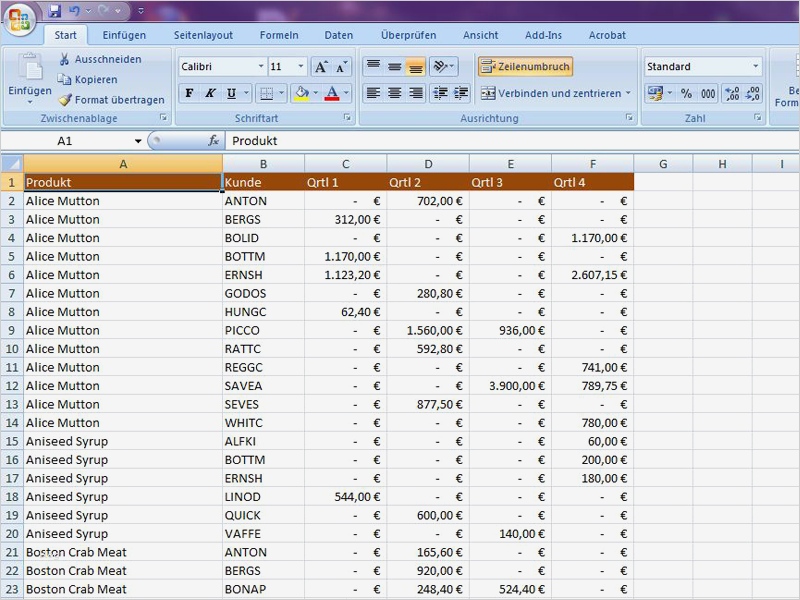Select column C header
Screen dimensions: 800x600
tap(345, 164)
